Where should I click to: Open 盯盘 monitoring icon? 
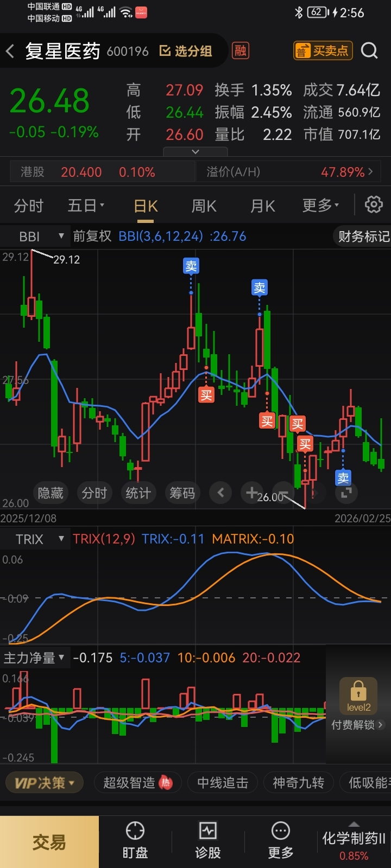pos(135,841)
